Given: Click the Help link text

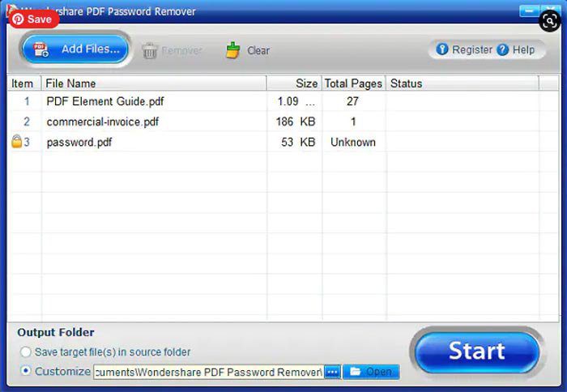Looking at the screenshot, I should (x=523, y=49).
